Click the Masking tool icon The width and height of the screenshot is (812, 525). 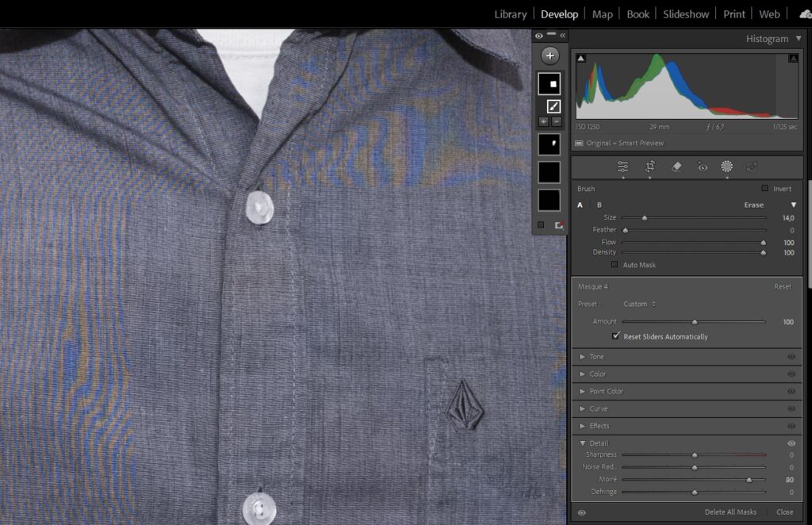click(726, 167)
